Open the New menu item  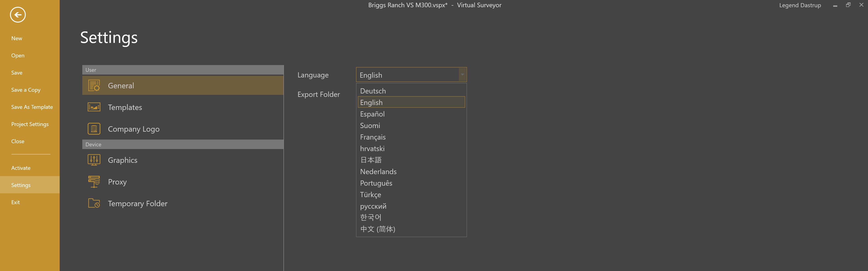coord(30,38)
